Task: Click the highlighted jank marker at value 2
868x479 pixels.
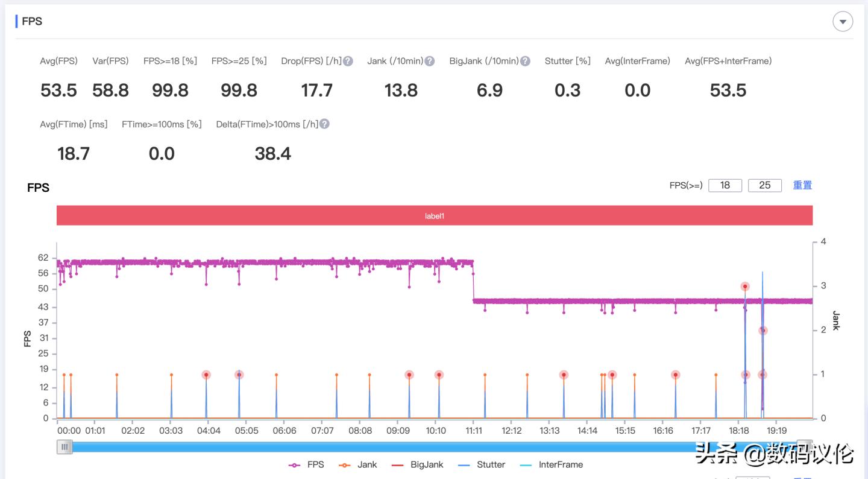Action: point(763,331)
